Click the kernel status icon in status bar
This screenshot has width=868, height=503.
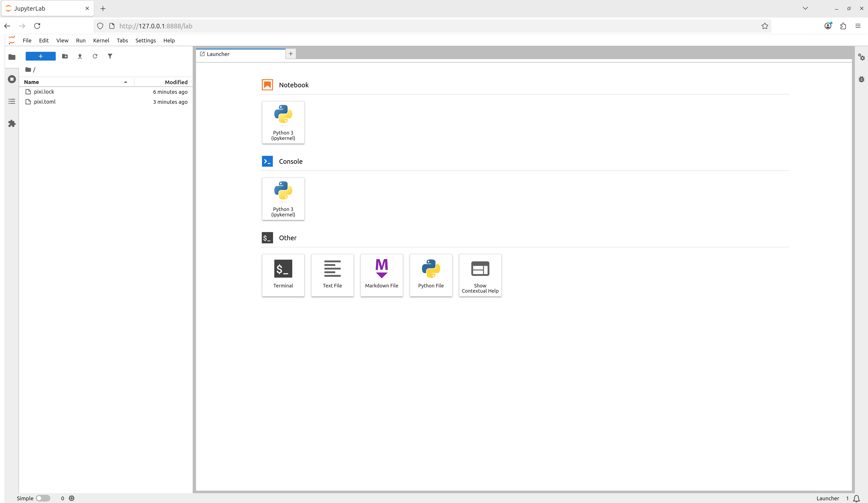pos(72,498)
